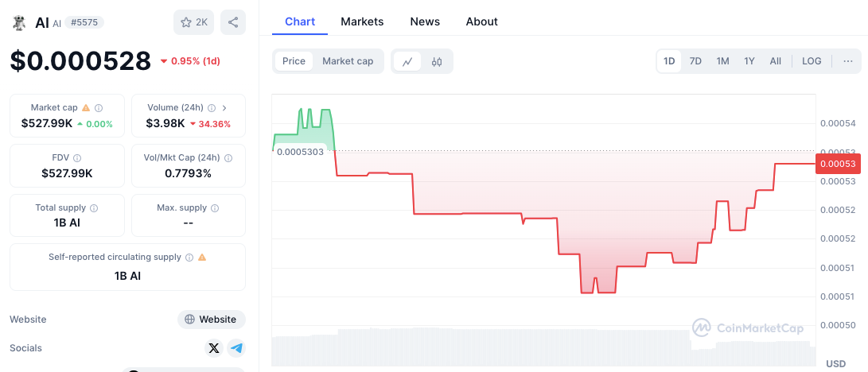Switch to candlestick chart icon
Image resolution: width=868 pixels, height=372 pixels.
pos(437,61)
